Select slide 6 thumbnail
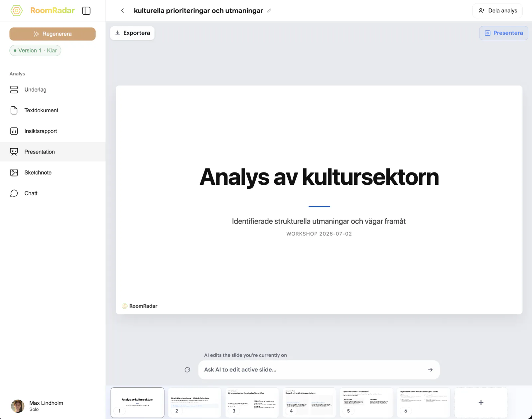The height and width of the screenshot is (419, 532). [424, 402]
